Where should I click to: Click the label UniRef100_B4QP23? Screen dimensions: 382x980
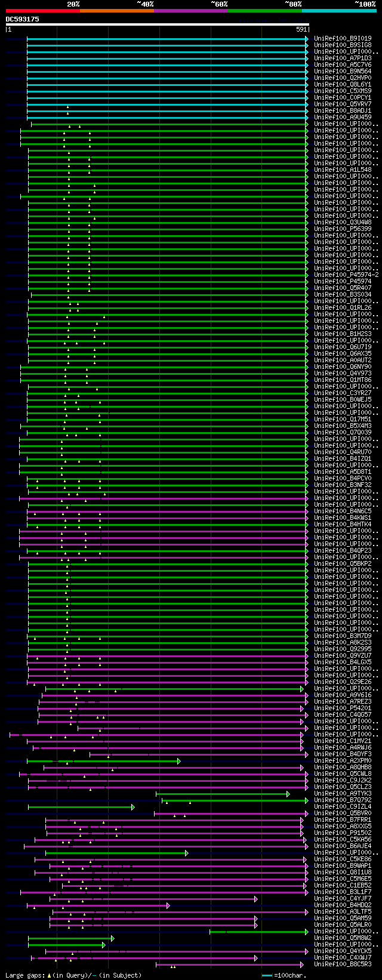tap(343, 550)
